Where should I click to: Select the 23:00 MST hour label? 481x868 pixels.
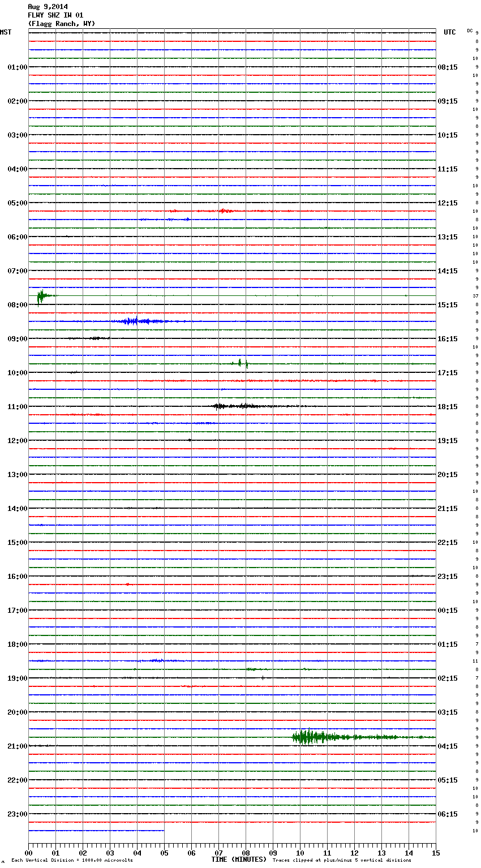pyautogui.click(x=17, y=814)
